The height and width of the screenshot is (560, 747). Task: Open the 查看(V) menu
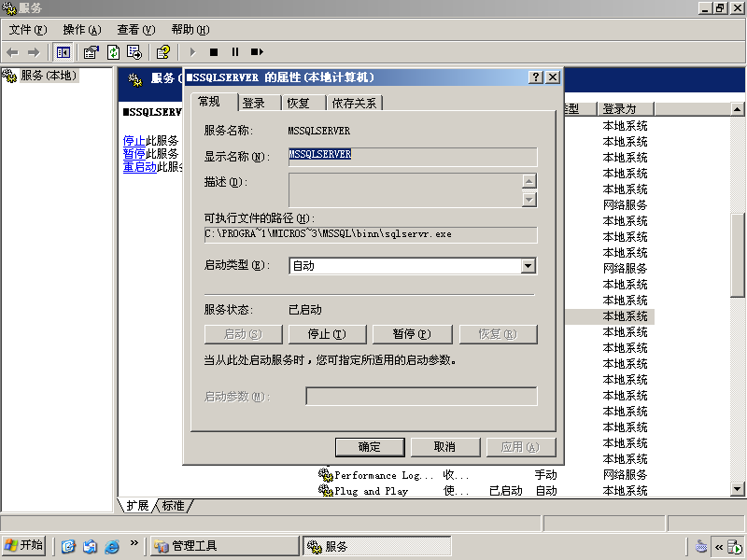coord(136,30)
